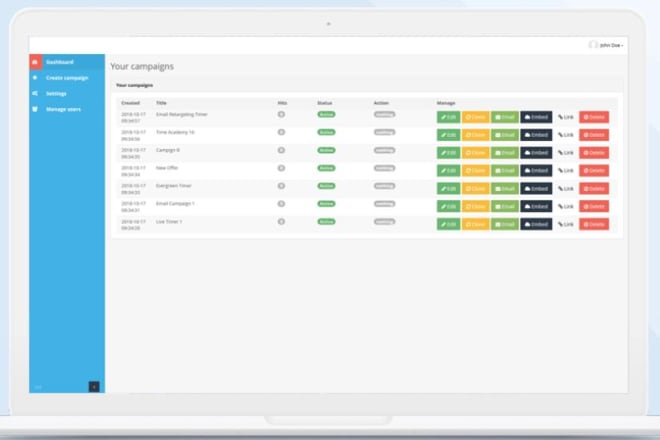The width and height of the screenshot is (660, 440).
Task: Click the hits count badge for Evergreen Timer
Action: tap(281, 186)
